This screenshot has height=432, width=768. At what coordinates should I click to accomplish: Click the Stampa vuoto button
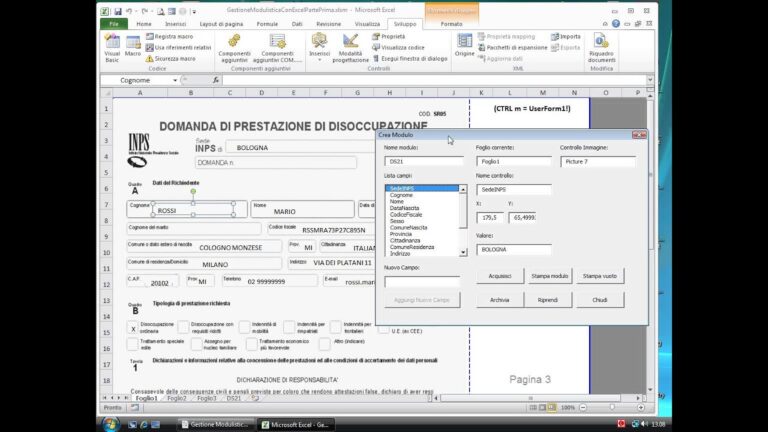click(x=600, y=276)
